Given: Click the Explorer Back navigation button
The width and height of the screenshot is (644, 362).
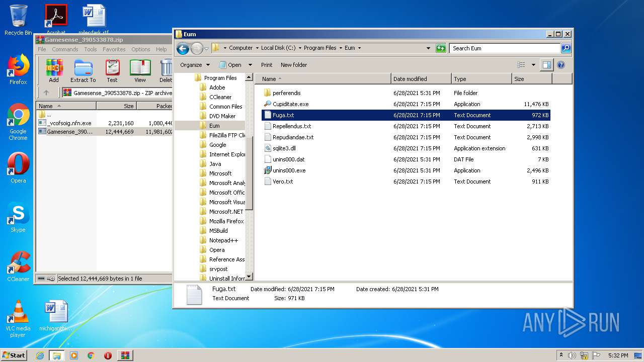Looking at the screenshot, I should (183, 48).
